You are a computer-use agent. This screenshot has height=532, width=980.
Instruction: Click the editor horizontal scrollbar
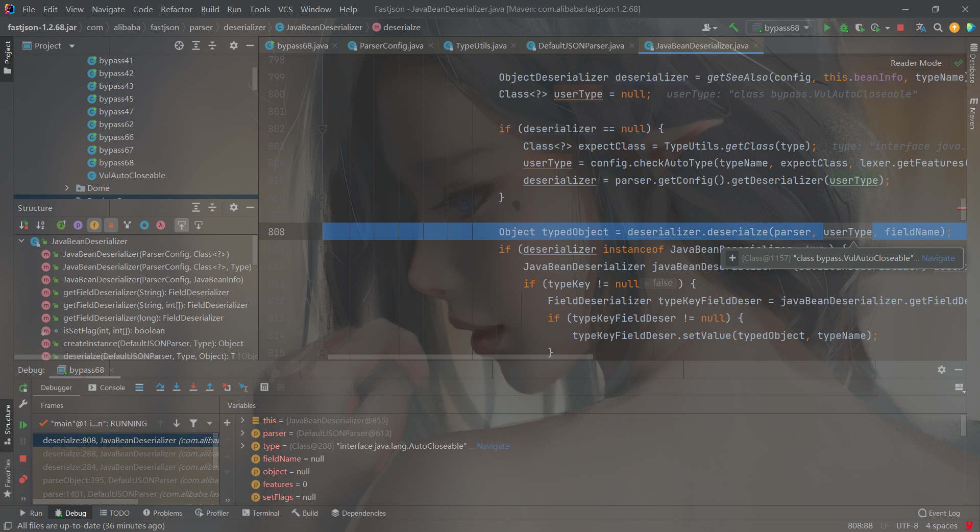coord(459,357)
